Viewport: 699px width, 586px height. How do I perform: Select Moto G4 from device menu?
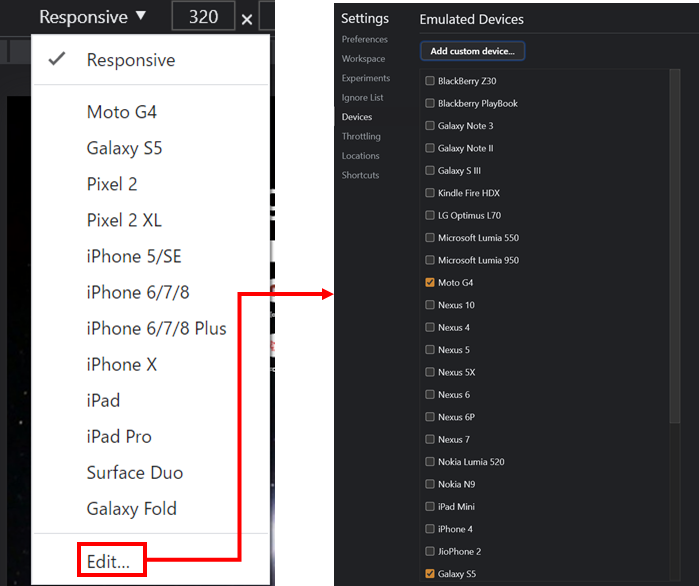[x=122, y=112]
